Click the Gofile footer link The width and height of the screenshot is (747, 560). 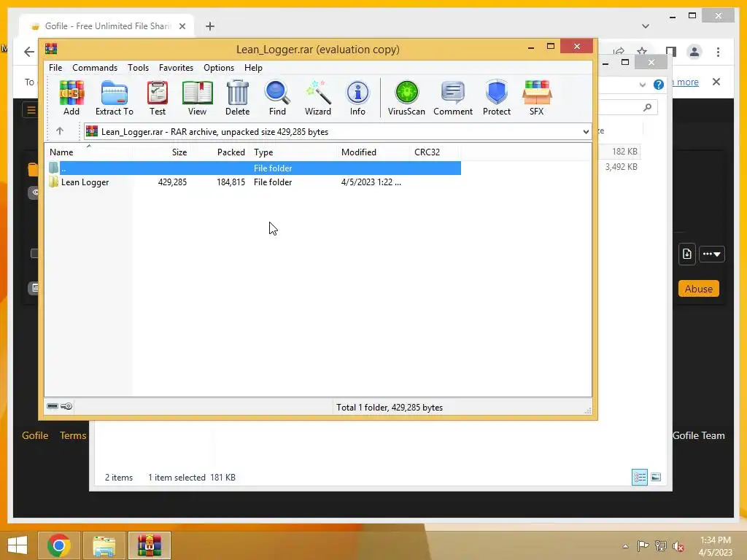pyautogui.click(x=35, y=435)
